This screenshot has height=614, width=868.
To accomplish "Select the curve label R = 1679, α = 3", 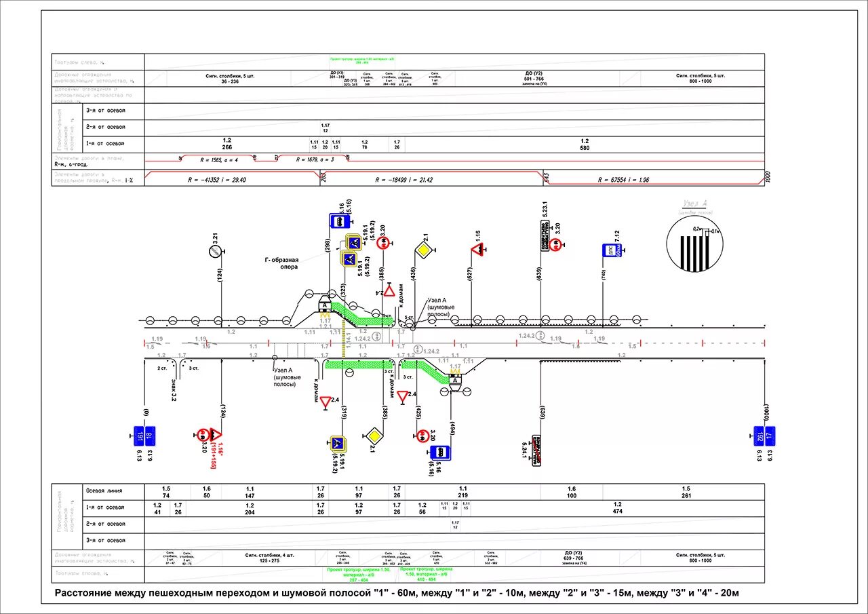I will pos(315,159).
